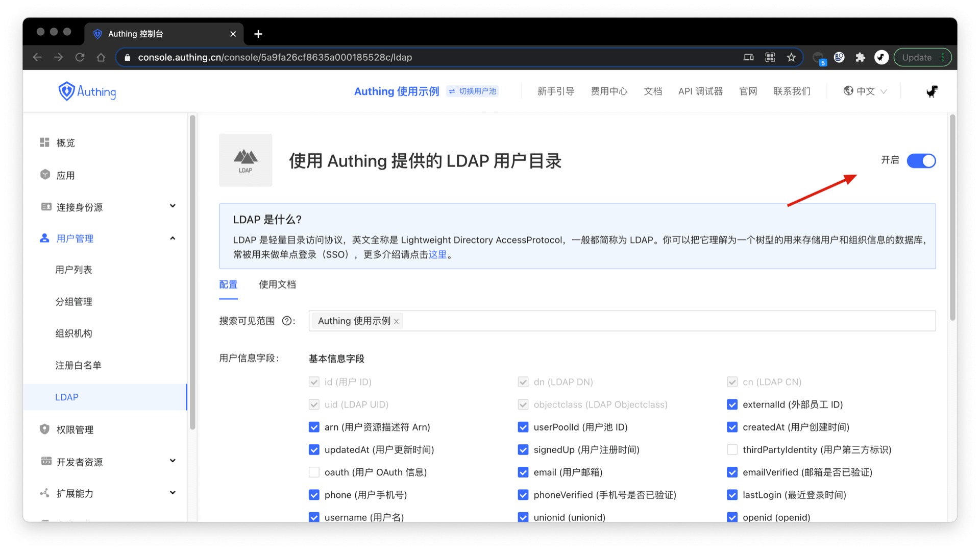Click the 权限管理 shield icon

coord(45,429)
